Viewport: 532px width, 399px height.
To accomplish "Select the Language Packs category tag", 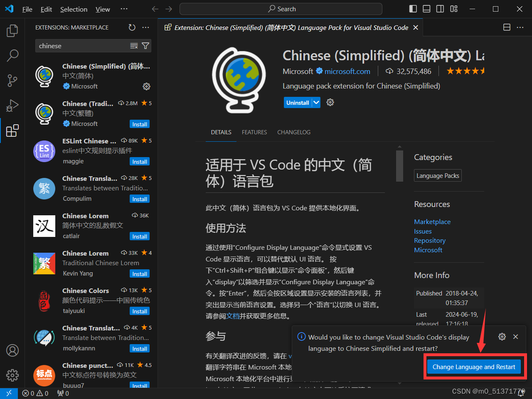I will [x=438, y=176].
